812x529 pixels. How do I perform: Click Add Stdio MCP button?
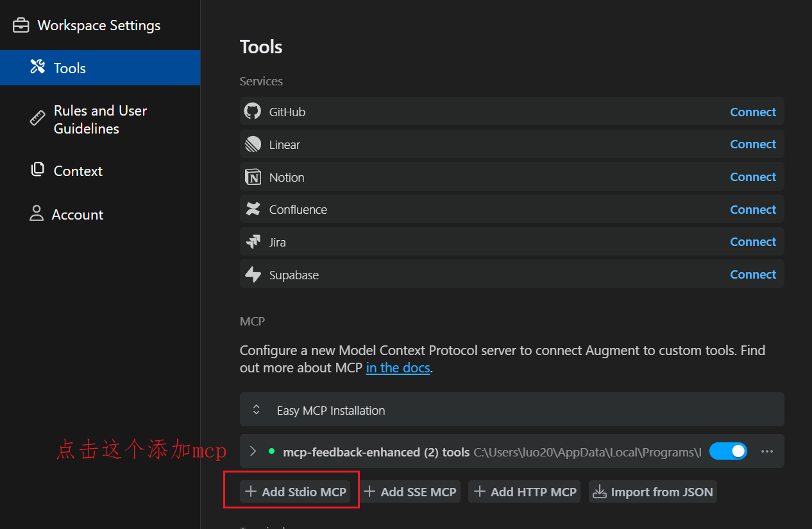pyautogui.click(x=295, y=492)
